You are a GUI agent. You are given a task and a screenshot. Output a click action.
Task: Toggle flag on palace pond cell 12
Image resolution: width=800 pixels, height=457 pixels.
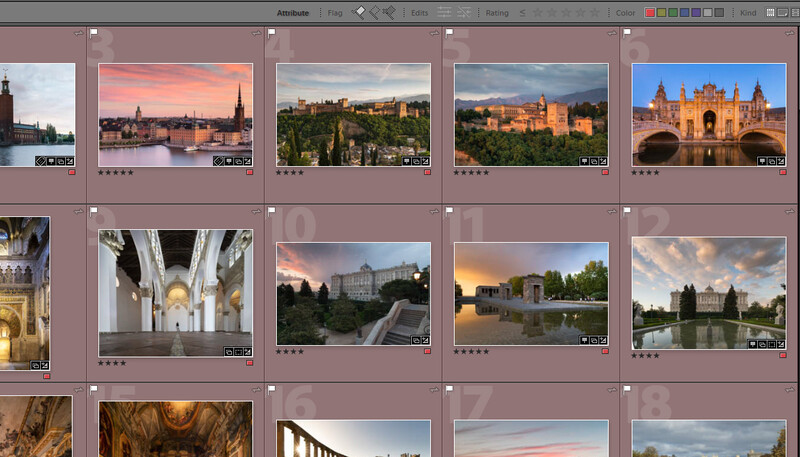(627, 211)
